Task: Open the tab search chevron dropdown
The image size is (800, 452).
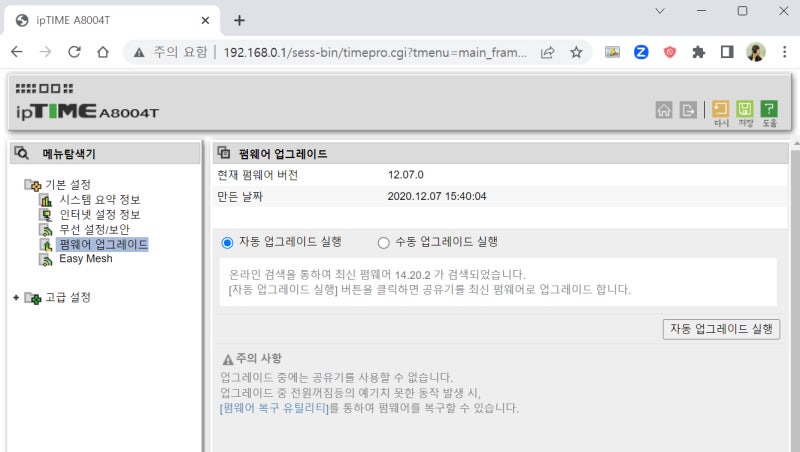Action: [660, 11]
